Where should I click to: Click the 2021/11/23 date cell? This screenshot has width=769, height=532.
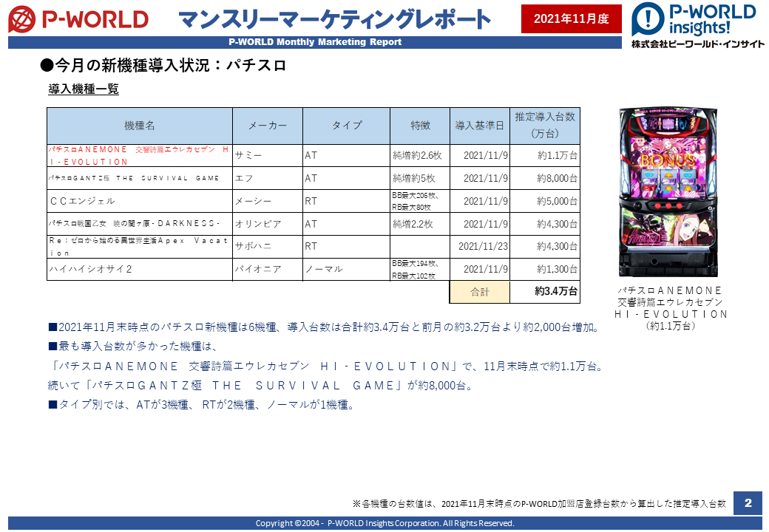(480, 246)
